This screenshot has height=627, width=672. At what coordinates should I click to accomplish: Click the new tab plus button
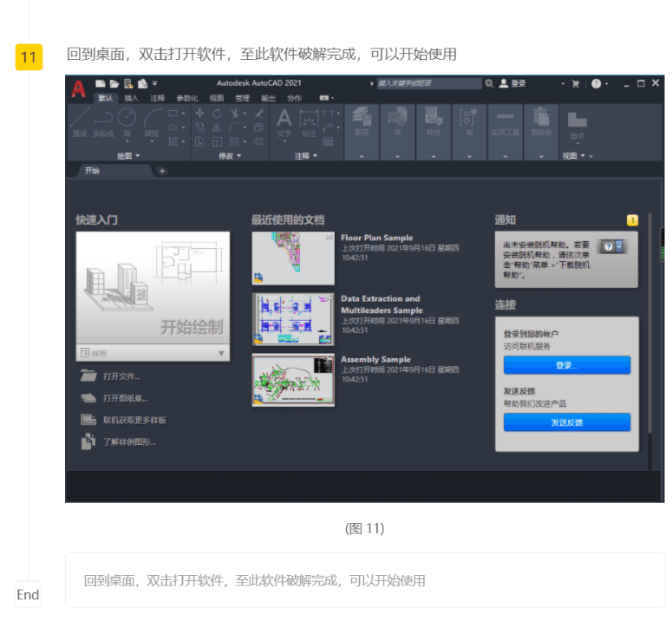point(162,171)
